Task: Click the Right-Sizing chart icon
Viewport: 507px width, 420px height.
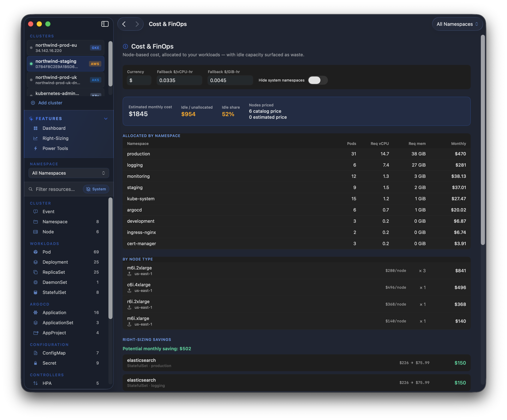Action: (x=36, y=138)
